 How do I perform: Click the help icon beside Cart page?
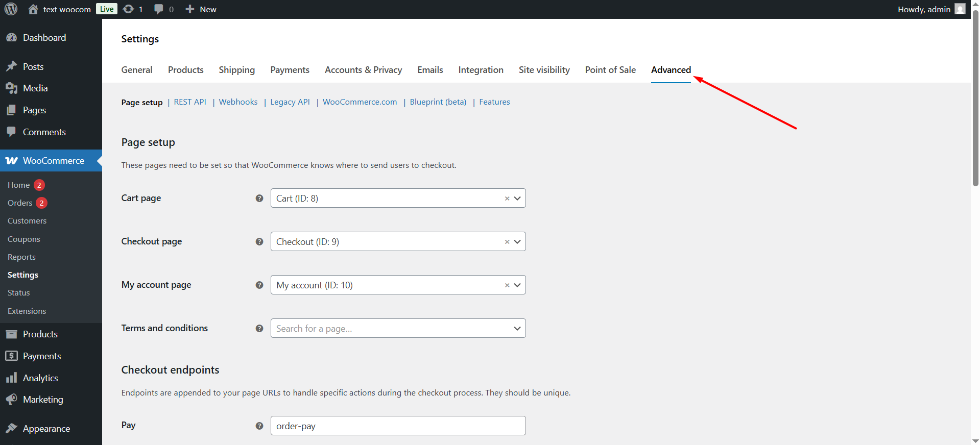(259, 199)
